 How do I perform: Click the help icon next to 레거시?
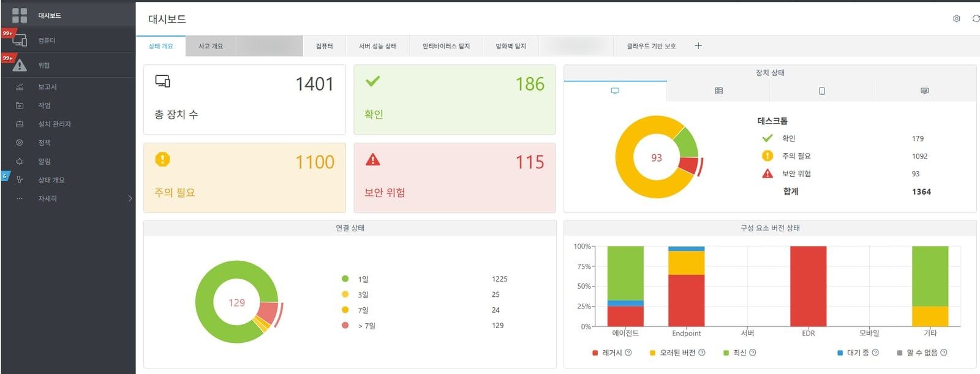[x=628, y=353]
